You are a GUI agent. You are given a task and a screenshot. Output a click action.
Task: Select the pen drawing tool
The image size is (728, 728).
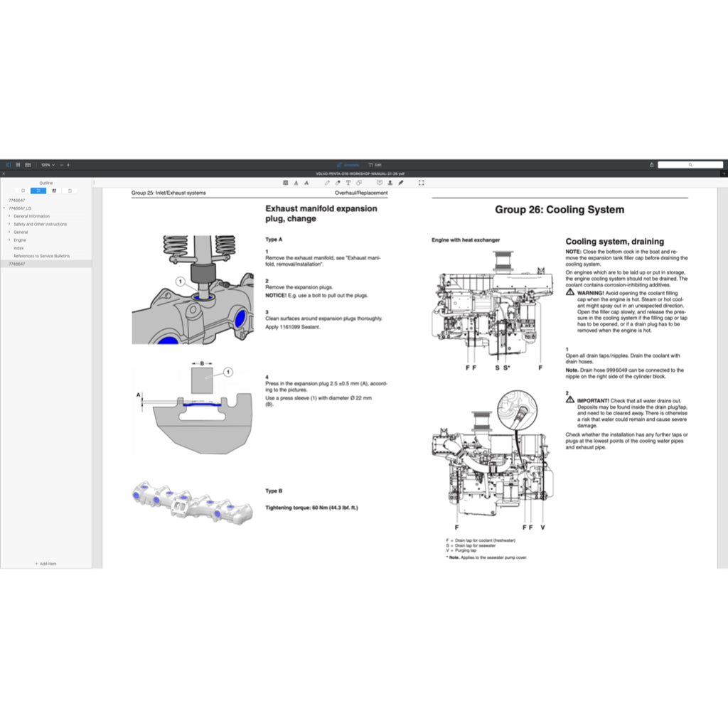327,183
